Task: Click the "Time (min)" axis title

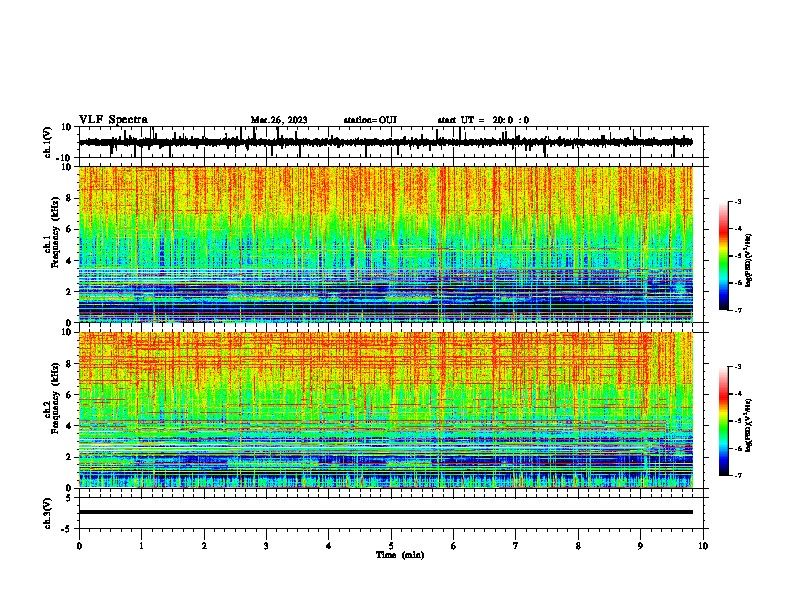Action: pyautogui.click(x=400, y=555)
